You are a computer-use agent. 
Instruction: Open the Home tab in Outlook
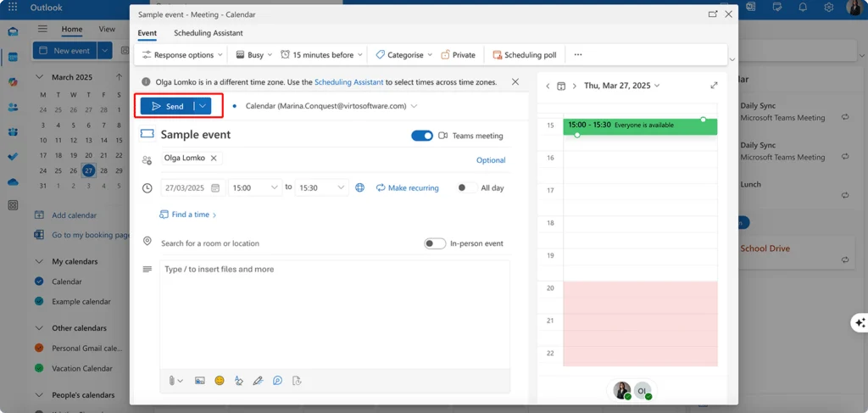tap(72, 29)
